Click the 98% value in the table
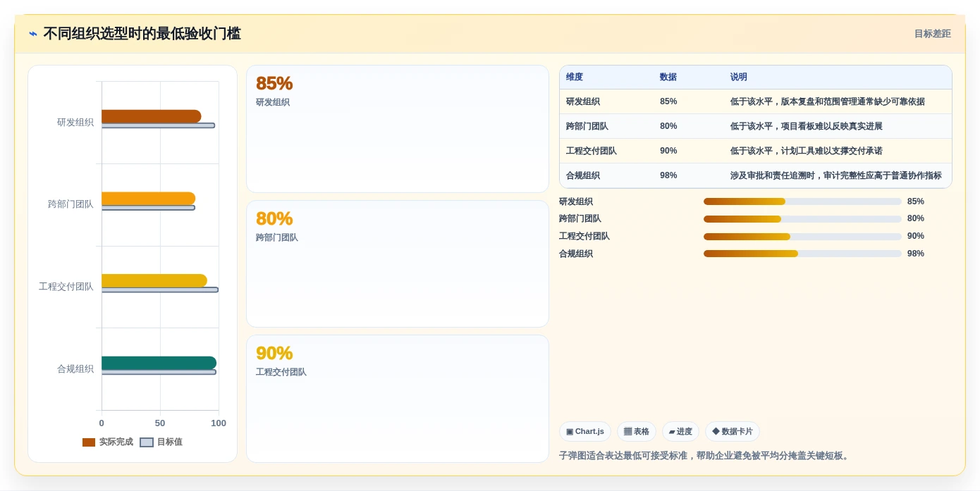The width and height of the screenshot is (980, 491). pos(668,175)
